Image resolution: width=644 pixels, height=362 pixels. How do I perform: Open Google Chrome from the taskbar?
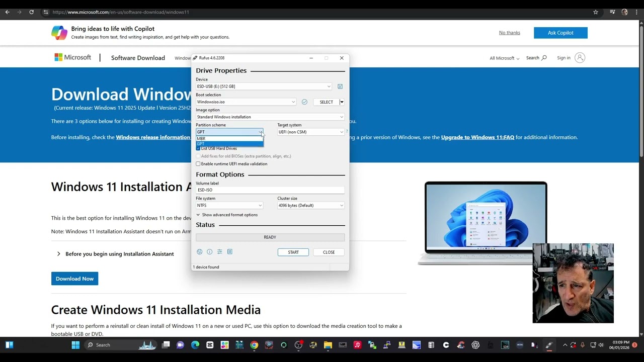point(254,345)
